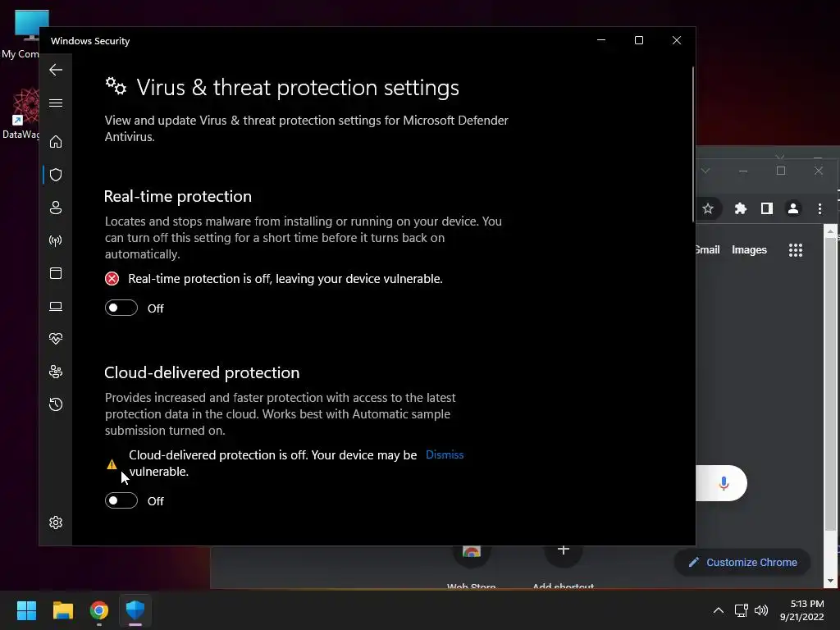Screen dimensions: 840x630
Task: Click the yellow cloud protection warning icon
Action: click(x=112, y=464)
